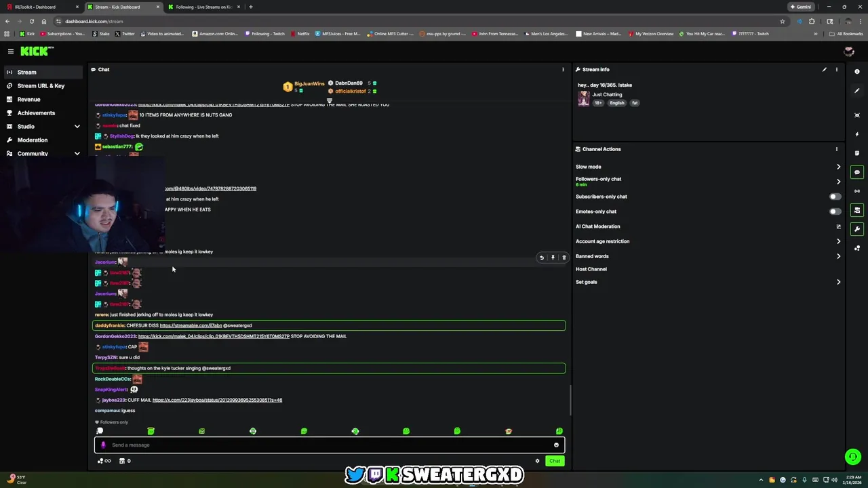868x488 pixels.
Task: Open the Stream info three-dot menu
Action: click(x=837, y=70)
